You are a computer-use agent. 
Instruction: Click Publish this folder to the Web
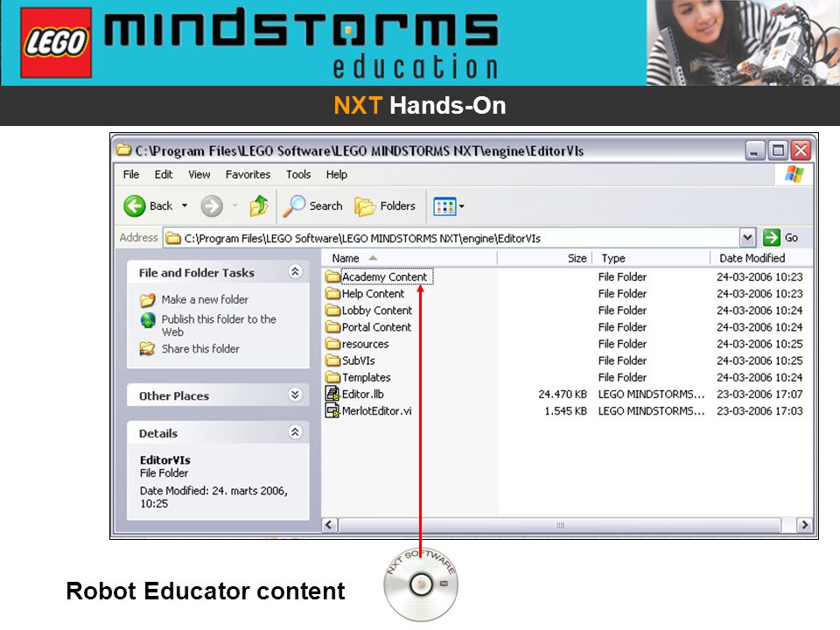pyautogui.click(x=219, y=325)
